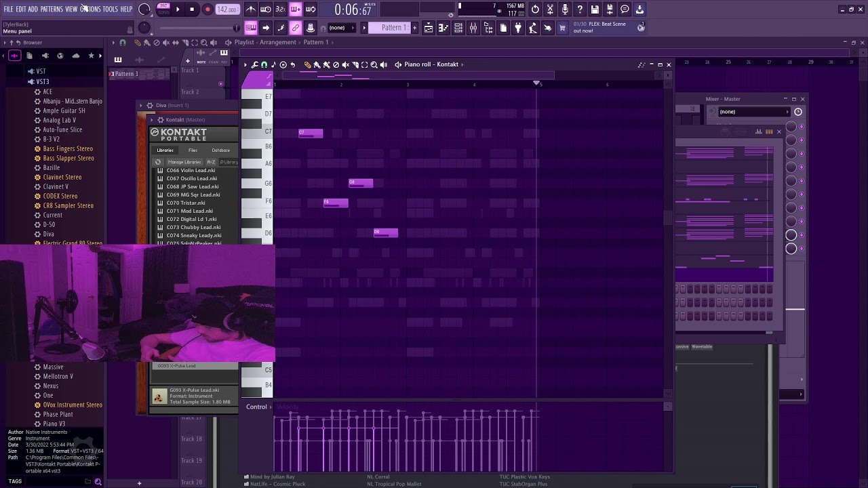The width and height of the screenshot is (868, 488).
Task: Click the main pitch slider handle
Action: point(237,28)
